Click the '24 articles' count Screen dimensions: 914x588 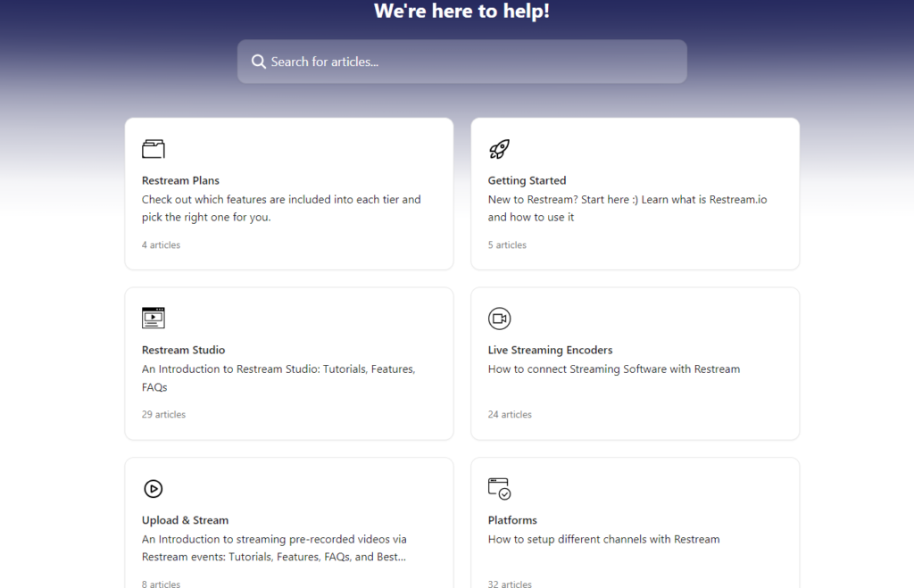pos(510,415)
